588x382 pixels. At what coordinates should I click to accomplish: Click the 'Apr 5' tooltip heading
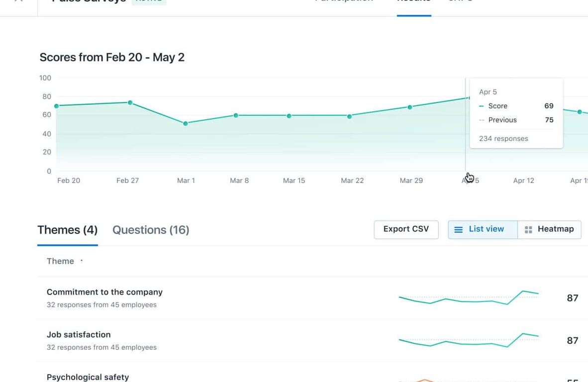(488, 92)
